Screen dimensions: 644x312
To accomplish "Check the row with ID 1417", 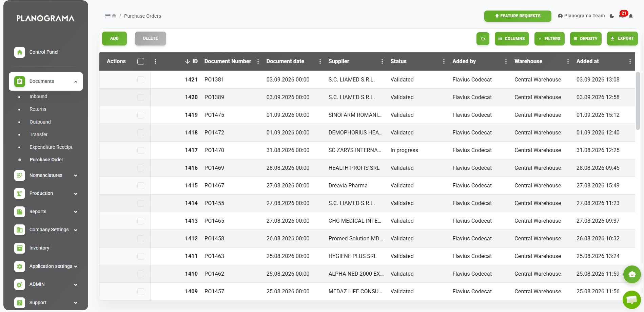I will click(141, 150).
